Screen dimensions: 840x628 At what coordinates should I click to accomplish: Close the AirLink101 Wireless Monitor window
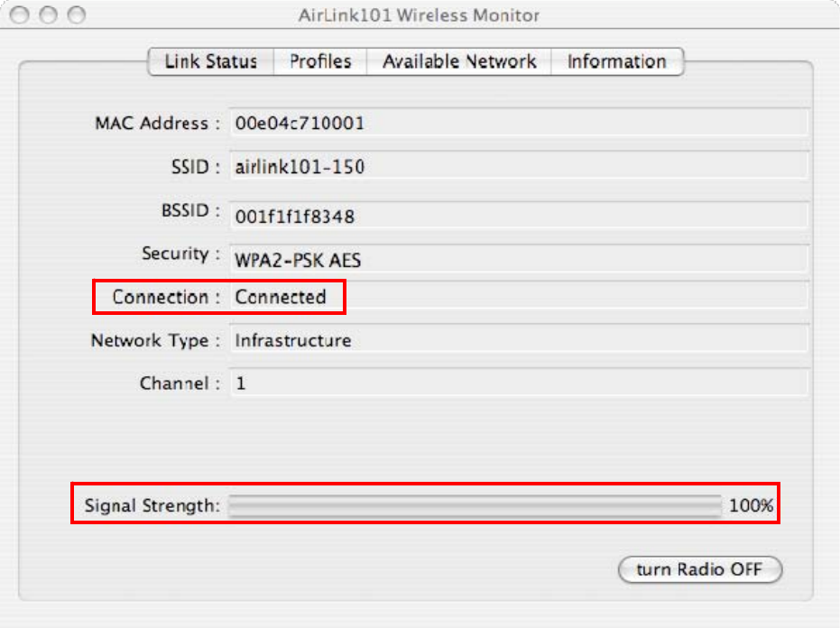pyautogui.click(x=20, y=14)
